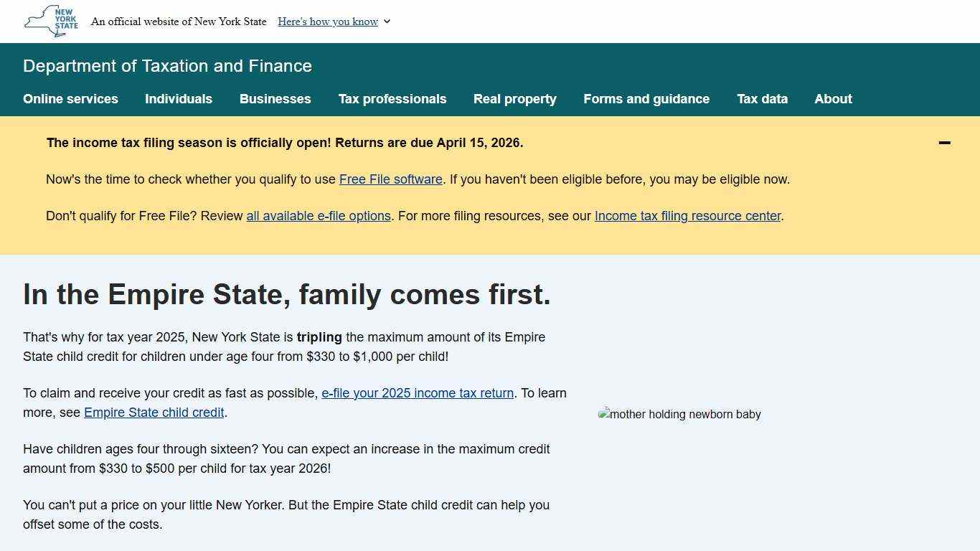This screenshot has height=551, width=980.
Task: Open all available e-file options link
Action: coord(319,216)
